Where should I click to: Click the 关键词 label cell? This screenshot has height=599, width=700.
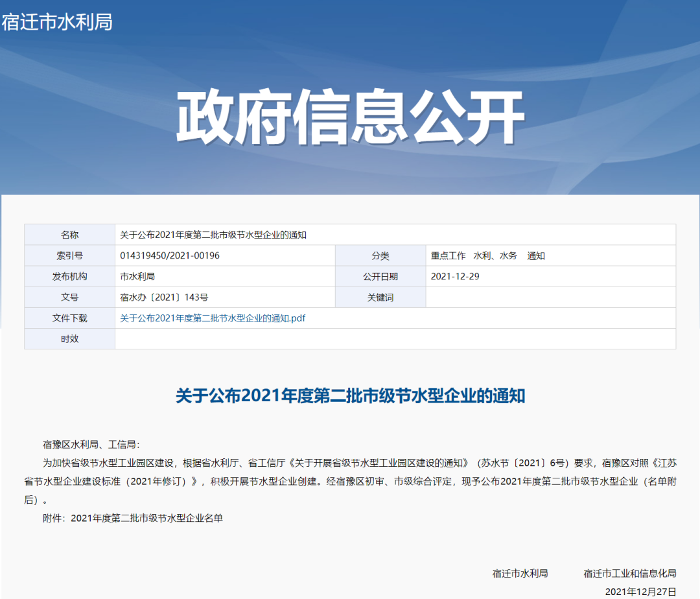(x=380, y=298)
